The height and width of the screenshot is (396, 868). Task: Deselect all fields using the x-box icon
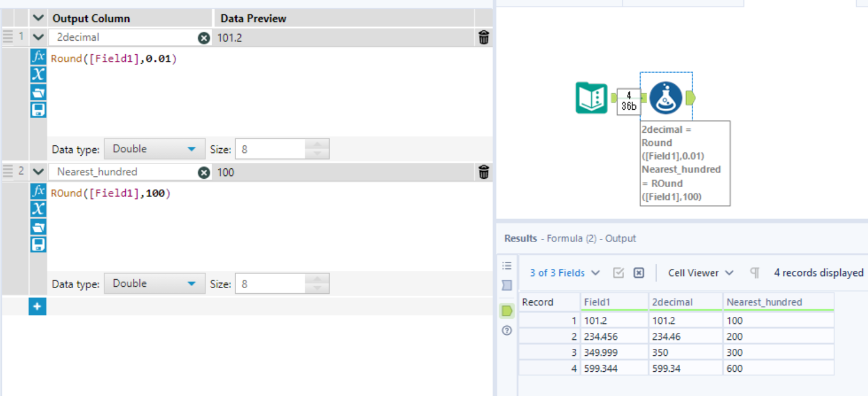[639, 273]
